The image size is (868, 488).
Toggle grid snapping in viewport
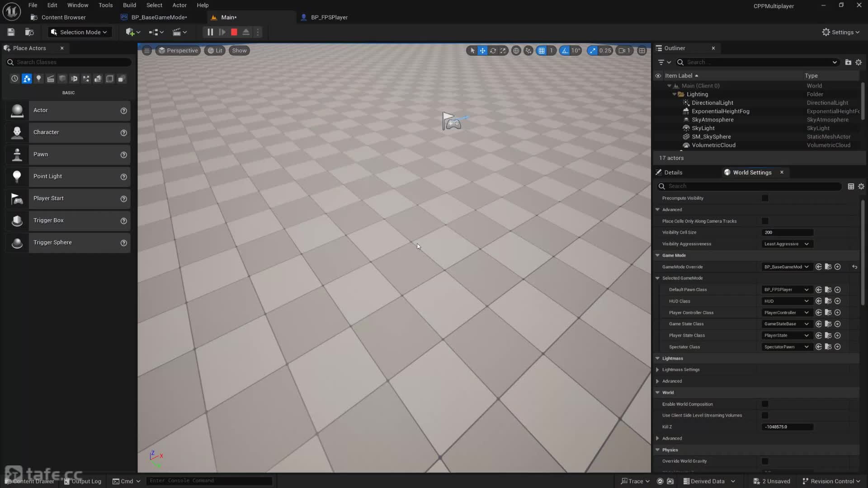tap(542, 51)
